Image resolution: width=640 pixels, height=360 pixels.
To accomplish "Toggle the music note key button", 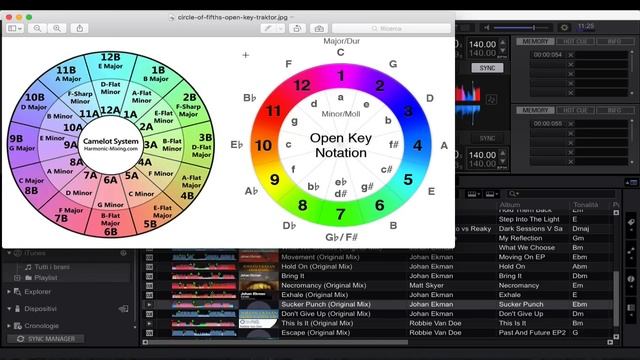I will (491, 99).
